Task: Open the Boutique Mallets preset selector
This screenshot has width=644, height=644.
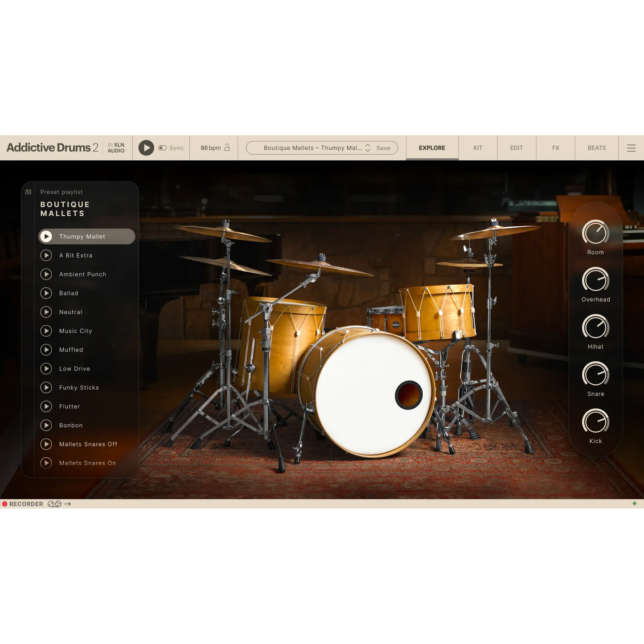Action: pyautogui.click(x=312, y=148)
